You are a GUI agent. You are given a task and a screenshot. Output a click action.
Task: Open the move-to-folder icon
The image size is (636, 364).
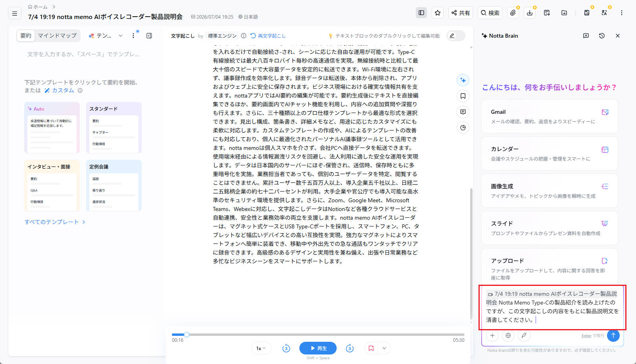[564, 13]
